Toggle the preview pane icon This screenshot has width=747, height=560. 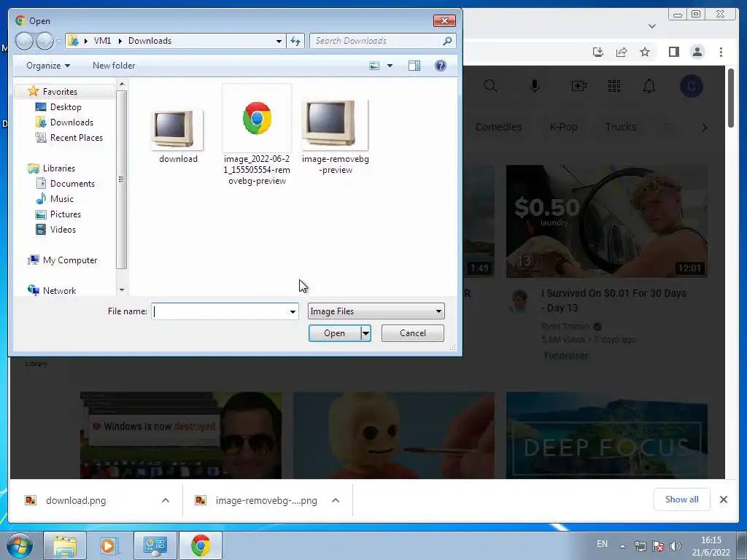coord(414,66)
